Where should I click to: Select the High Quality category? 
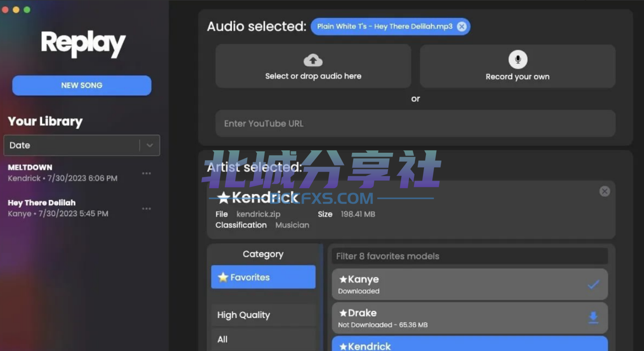pos(263,315)
